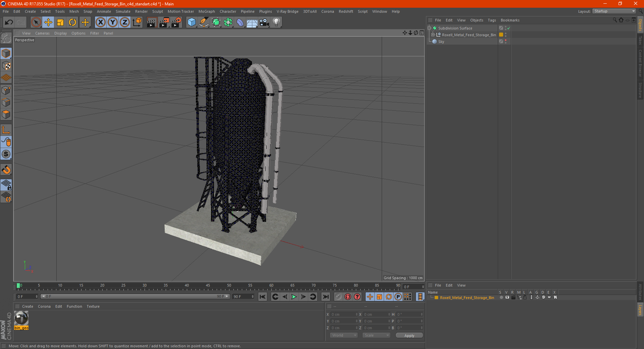Switch to Points mode

pyautogui.click(x=6, y=90)
